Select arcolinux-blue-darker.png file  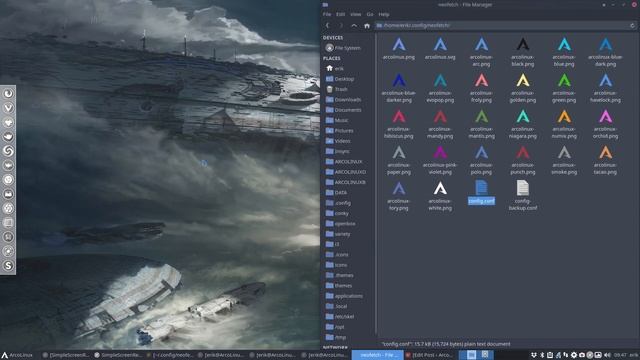pos(399,88)
